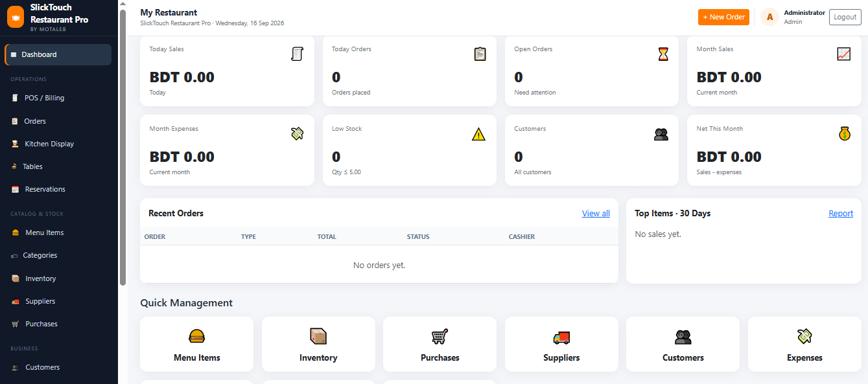
Task: Click the 'No sales yet.' text
Action: point(658,234)
